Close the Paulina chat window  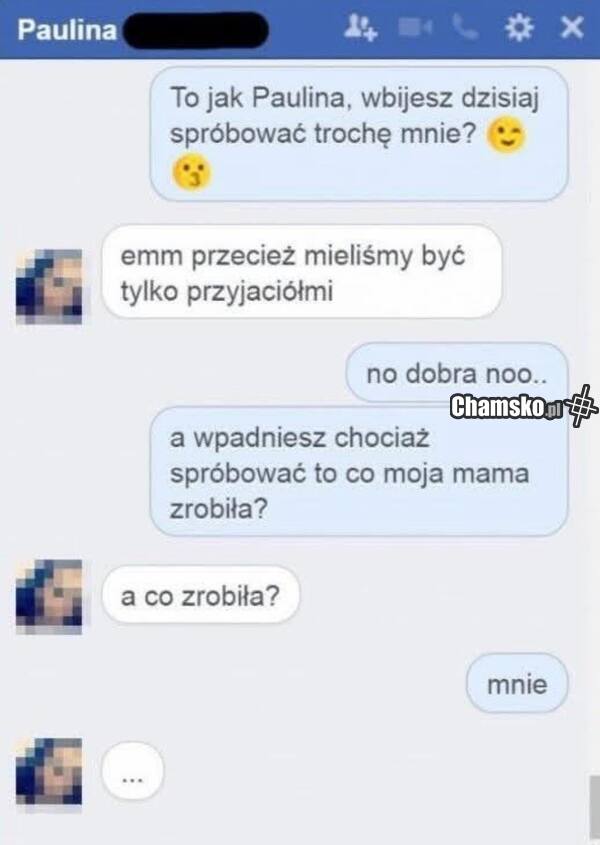pos(572,27)
